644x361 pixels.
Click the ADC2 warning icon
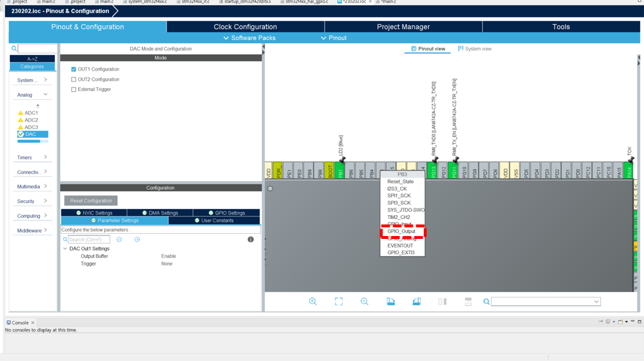coord(21,120)
